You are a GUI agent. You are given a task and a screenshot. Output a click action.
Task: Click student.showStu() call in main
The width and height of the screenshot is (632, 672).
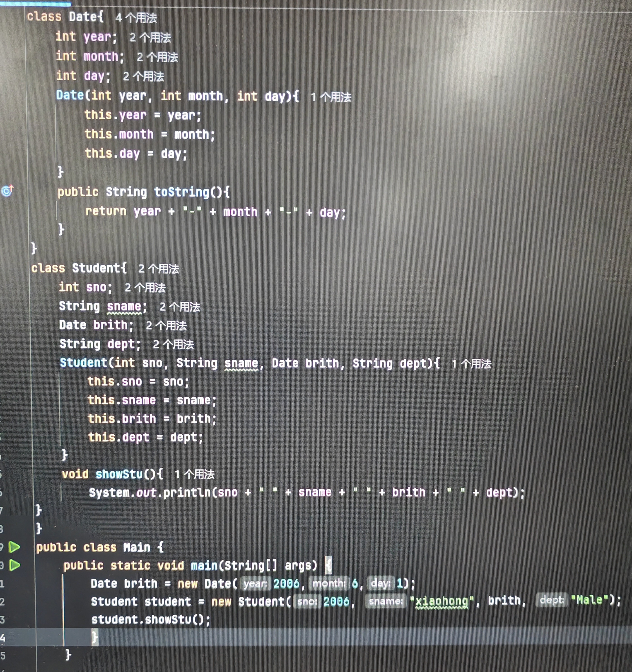click(151, 620)
